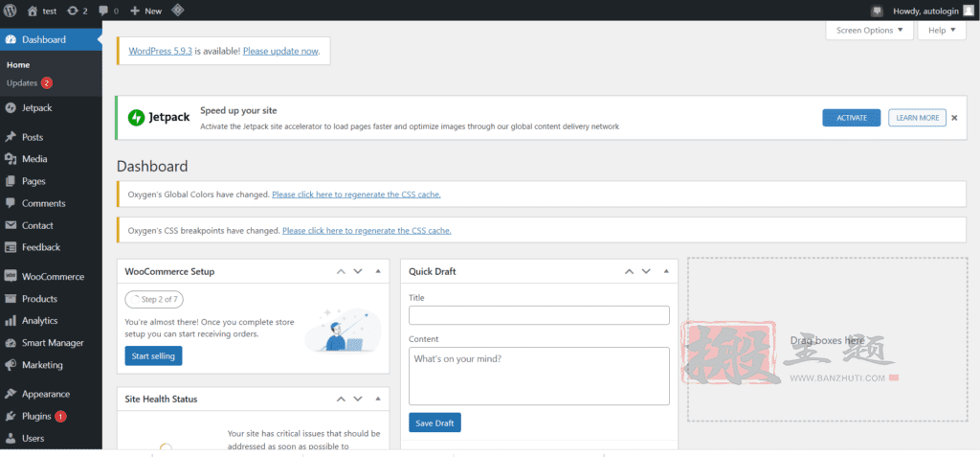Viewport: 980px width, 457px height.
Task: Dismiss the Jetpack banner
Action: click(x=954, y=118)
